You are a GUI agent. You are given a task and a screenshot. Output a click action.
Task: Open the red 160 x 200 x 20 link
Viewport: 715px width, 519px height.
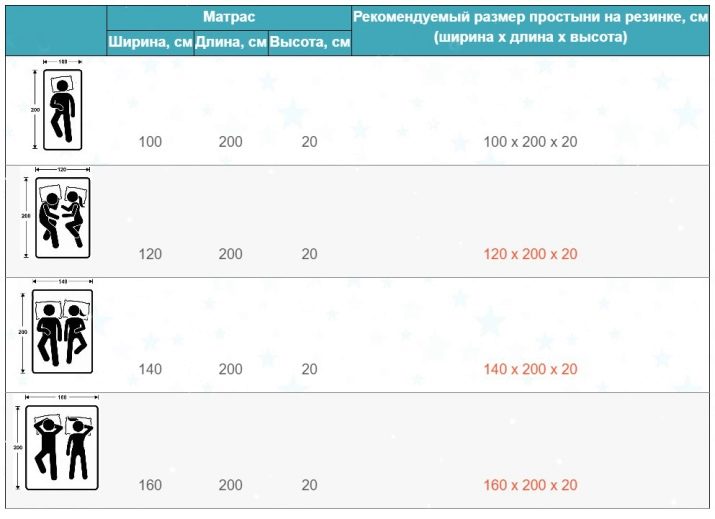(x=530, y=485)
